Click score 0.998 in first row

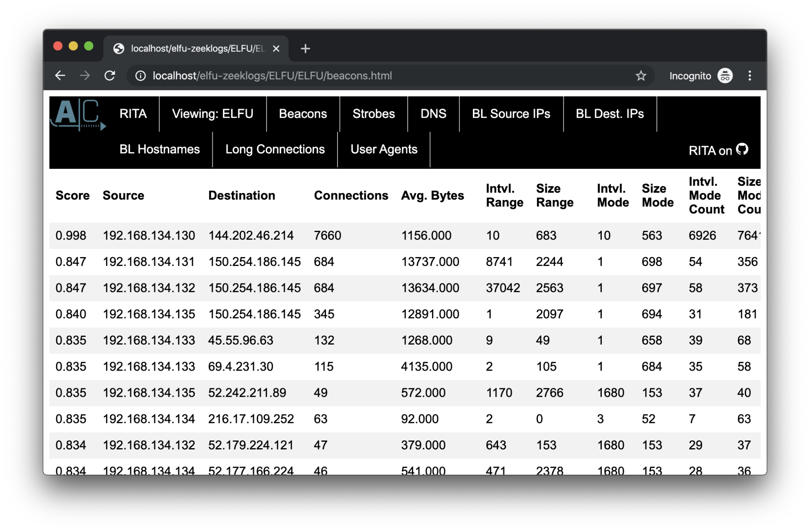click(x=71, y=236)
